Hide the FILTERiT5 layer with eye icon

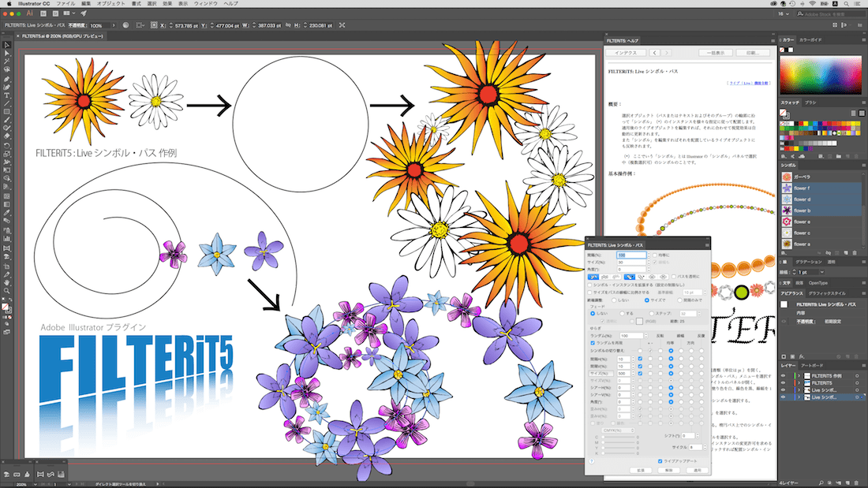(x=784, y=383)
